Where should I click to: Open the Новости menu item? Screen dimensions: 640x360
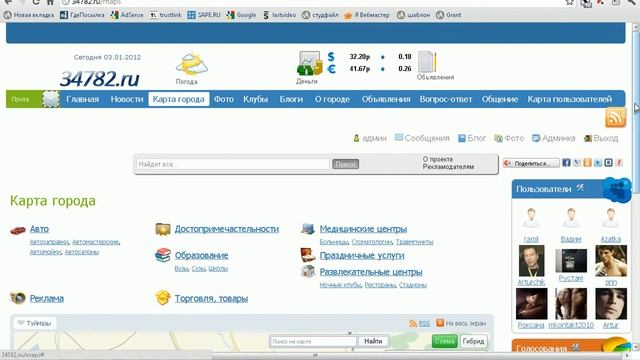(x=127, y=99)
